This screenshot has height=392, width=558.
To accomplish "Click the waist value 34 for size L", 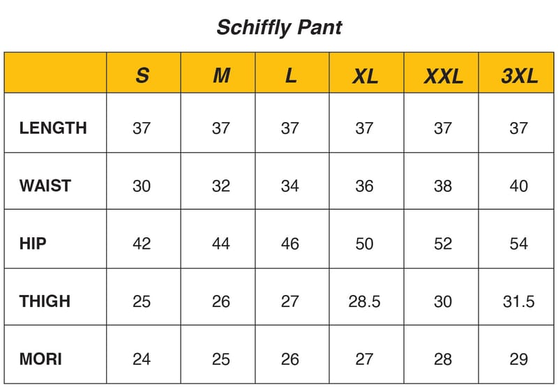I will (290, 186).
